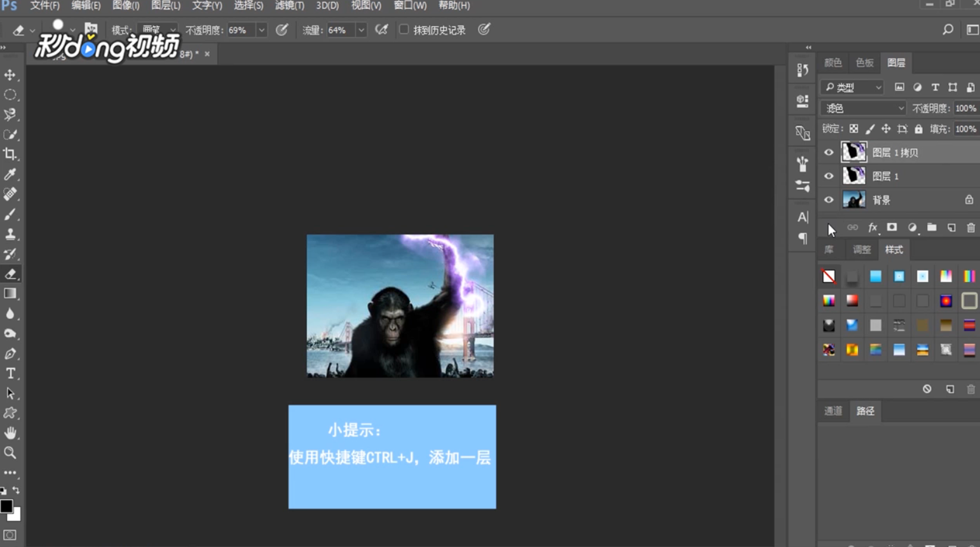Create a new layer group folder
Screen dimensions: 980x547
(x=932, y=227)
